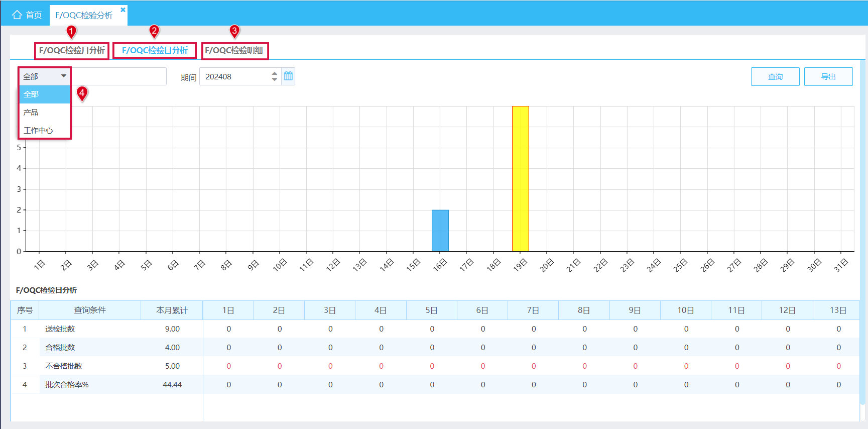
Task: Click the yellow bar on 19日
Action: coord(521,179)
